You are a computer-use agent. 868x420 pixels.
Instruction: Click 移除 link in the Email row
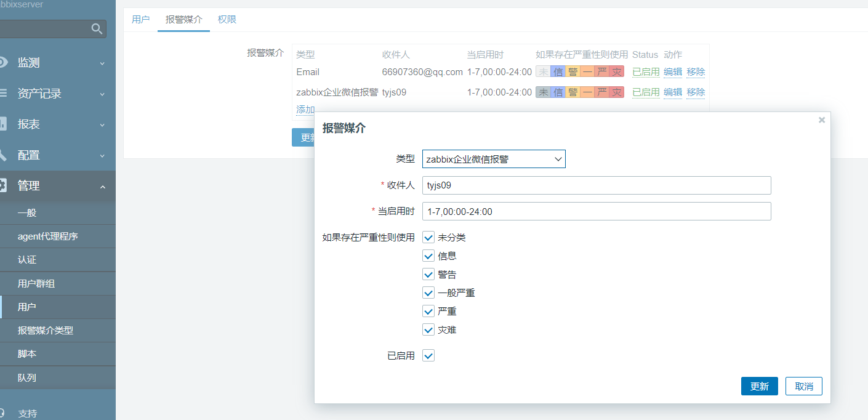point(696,72)
